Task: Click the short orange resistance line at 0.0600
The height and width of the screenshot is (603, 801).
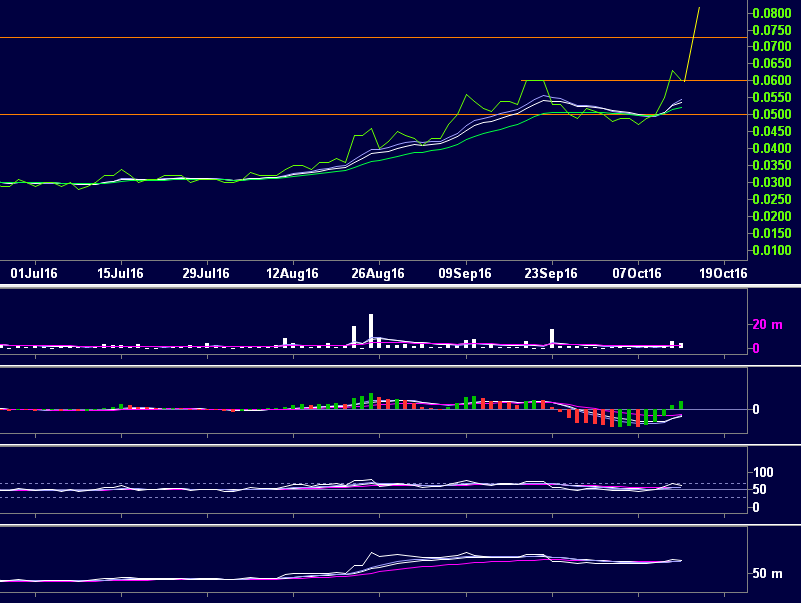Action: [634, 80]
